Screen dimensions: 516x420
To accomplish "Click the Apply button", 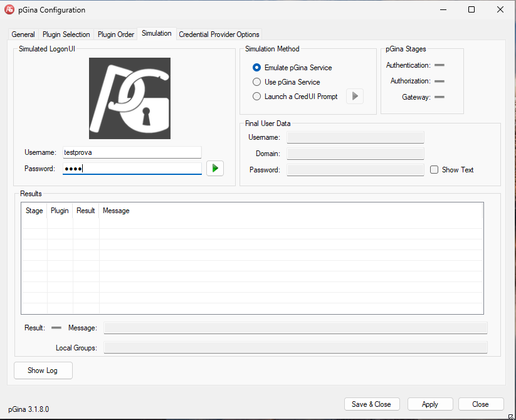I will [430, 404].
